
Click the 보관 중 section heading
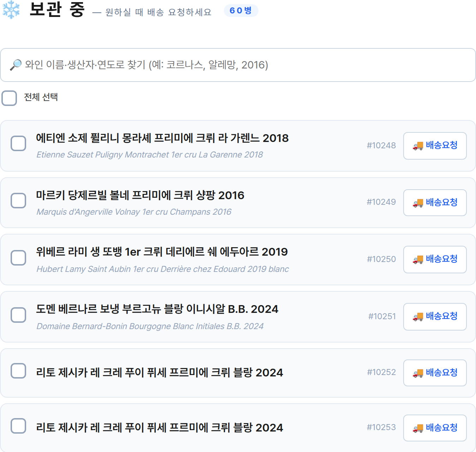click(x=57, y=10)
